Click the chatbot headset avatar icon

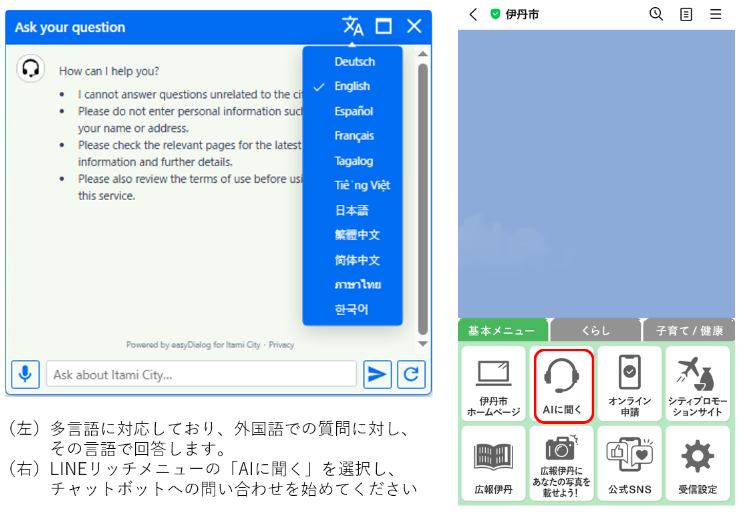pyautogui.click(x=31, y=68)
